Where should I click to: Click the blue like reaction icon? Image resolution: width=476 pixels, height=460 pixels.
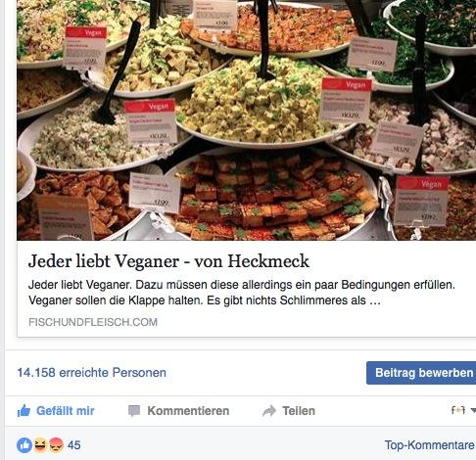tap(24, 445)
